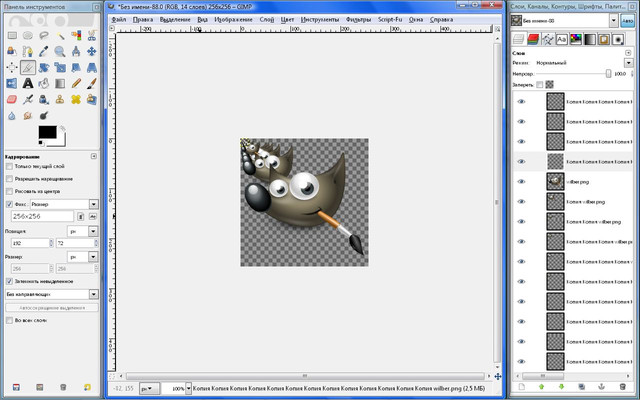This screenshot has height=400, width=640.
Task: Select the Rotate tool
Action: point(44,67)
